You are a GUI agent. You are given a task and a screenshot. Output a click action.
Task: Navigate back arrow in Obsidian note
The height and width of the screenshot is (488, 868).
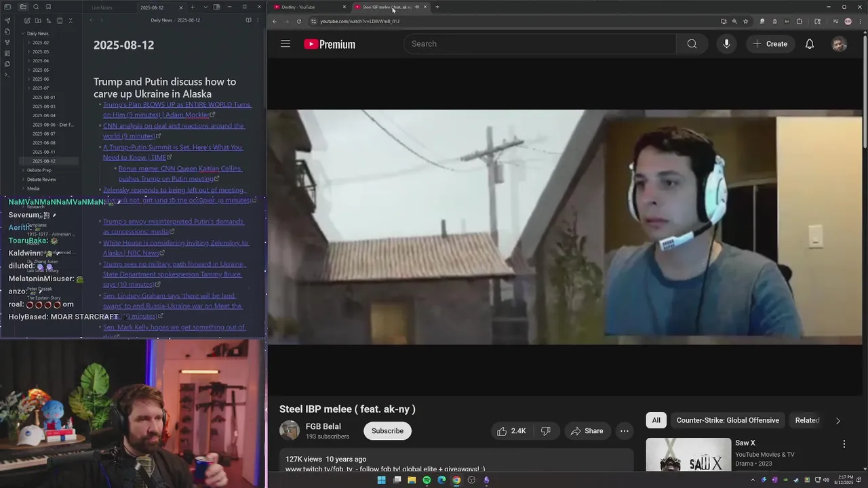tap(91, 20)
